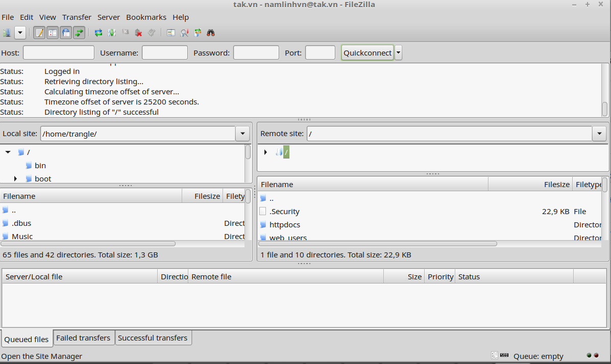Open the File menu
The width and height of the screenshot is (611, 364).
tap(8, 17)
